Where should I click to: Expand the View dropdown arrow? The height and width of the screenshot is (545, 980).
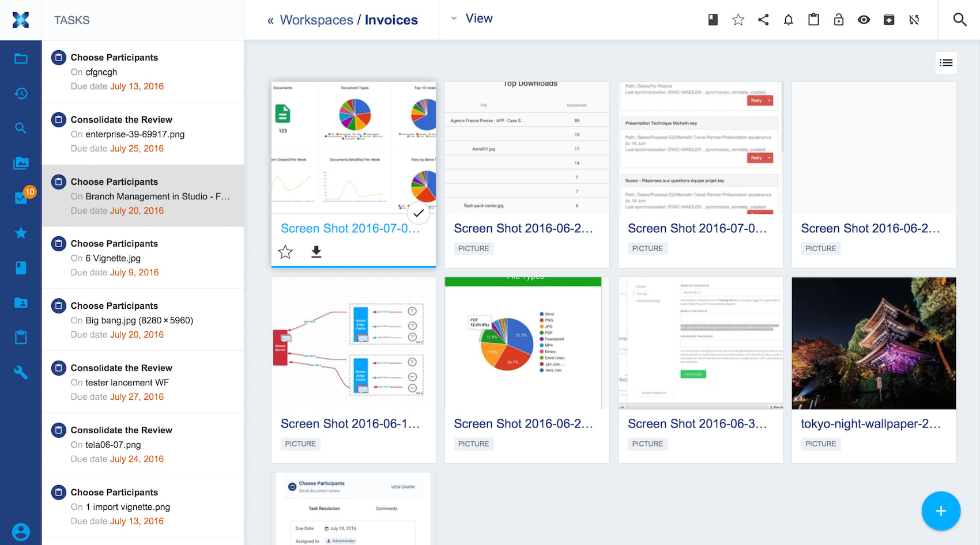tap(454, 18)
